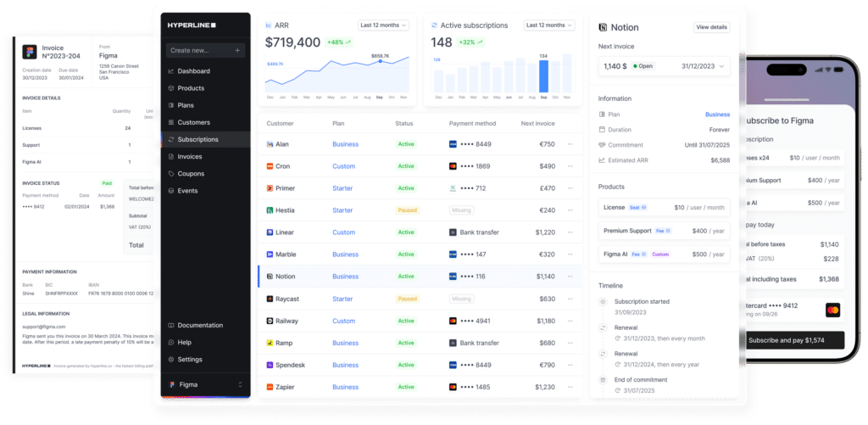
Task: Click the Help icon in sidebar
Action: point(171,343)
